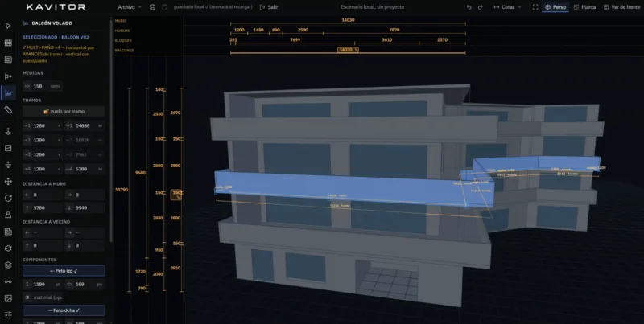The height and width of the screenshot is (324, 644).
Task: Select the linked nodes tool icon
Action: tap(8, 281)
